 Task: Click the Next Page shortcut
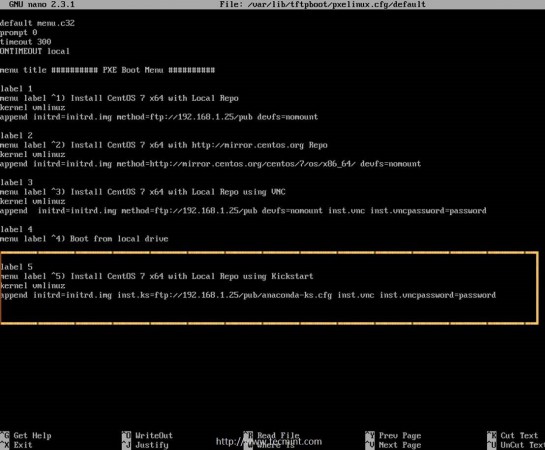tap(393, 445)
